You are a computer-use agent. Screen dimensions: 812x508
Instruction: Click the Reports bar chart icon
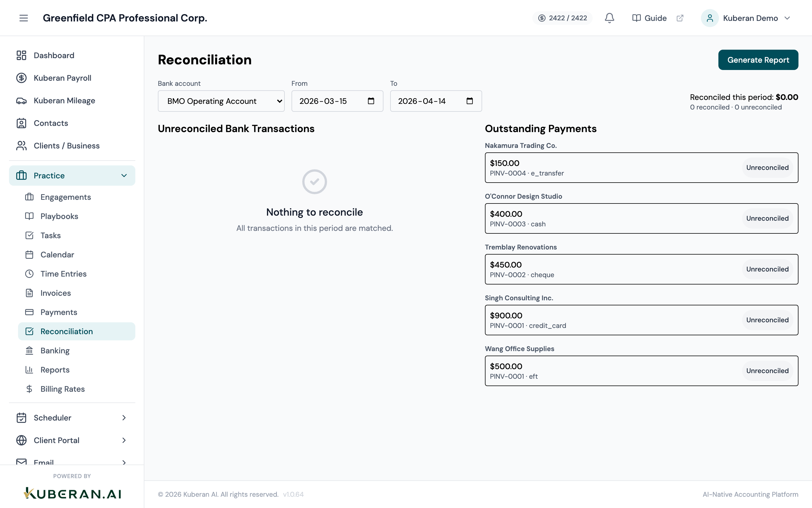coord(30,370)
